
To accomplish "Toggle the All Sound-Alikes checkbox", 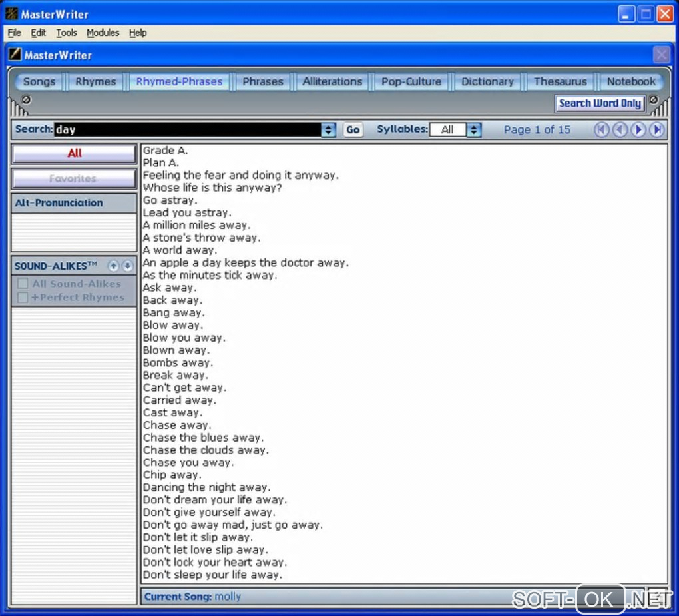I will coord(23,284).
